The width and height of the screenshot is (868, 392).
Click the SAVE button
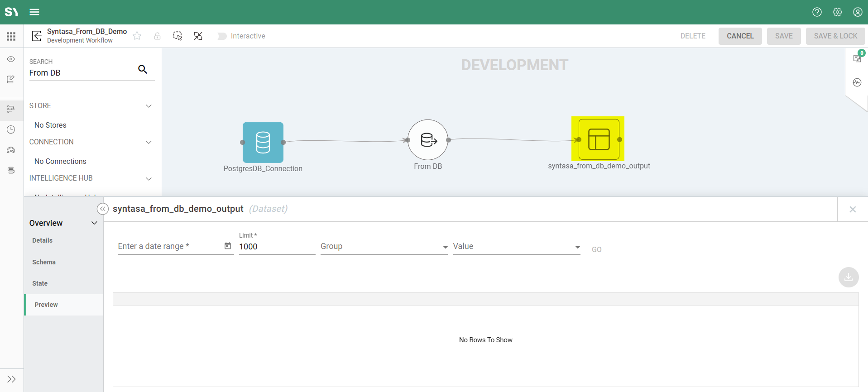784,36
